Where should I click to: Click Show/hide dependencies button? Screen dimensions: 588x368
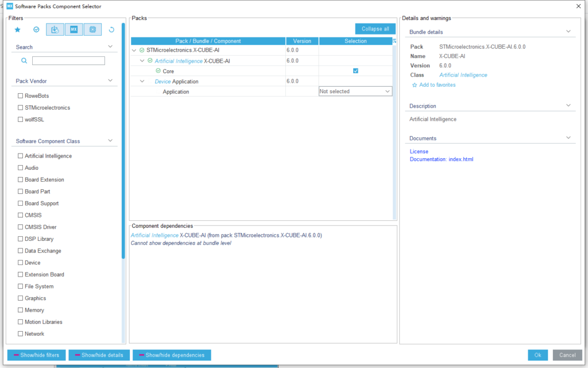click(172, 355)
